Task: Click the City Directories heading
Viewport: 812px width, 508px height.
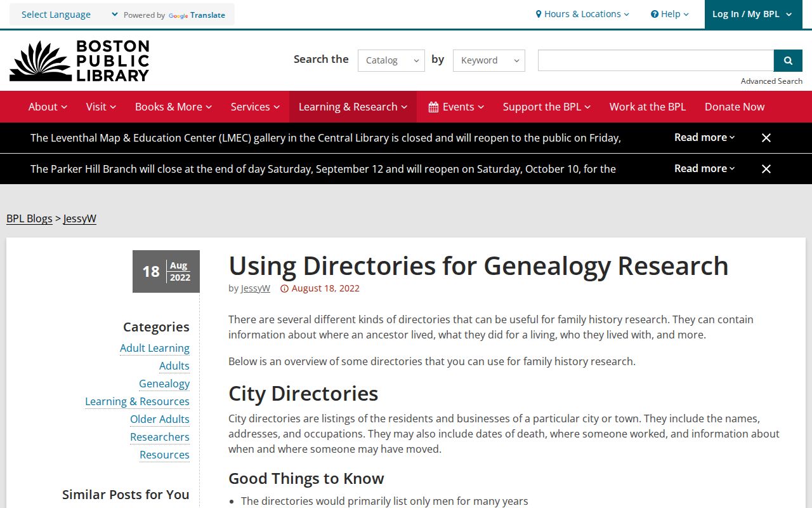Action: (x=303, y=394)
